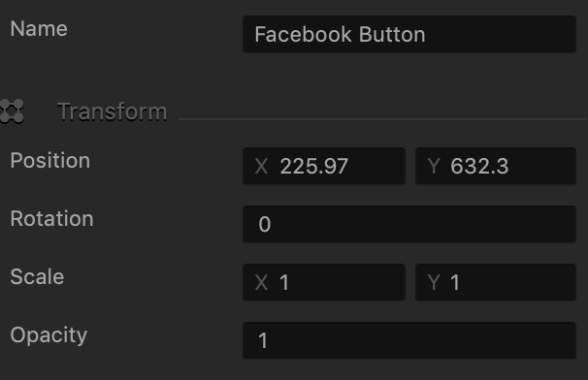Click the Rotation property label
Screen dimensions: 588x380
coord(51,218)
